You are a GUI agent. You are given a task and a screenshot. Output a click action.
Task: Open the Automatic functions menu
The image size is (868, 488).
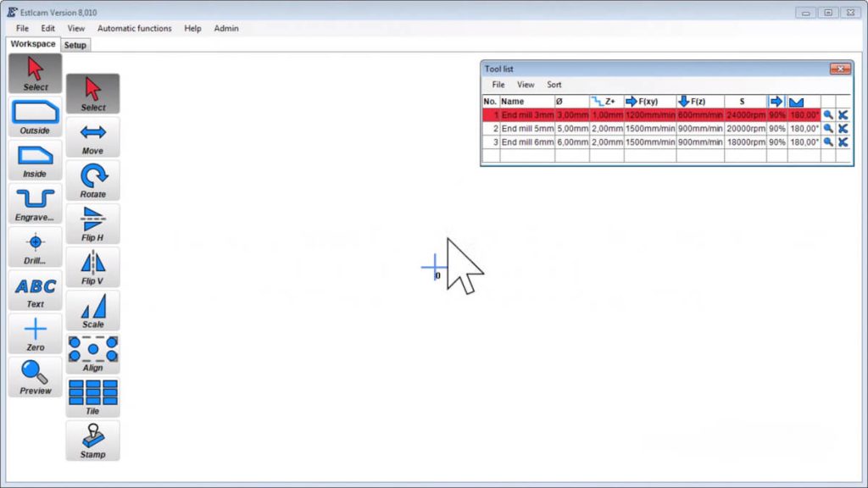pos(134,28)
